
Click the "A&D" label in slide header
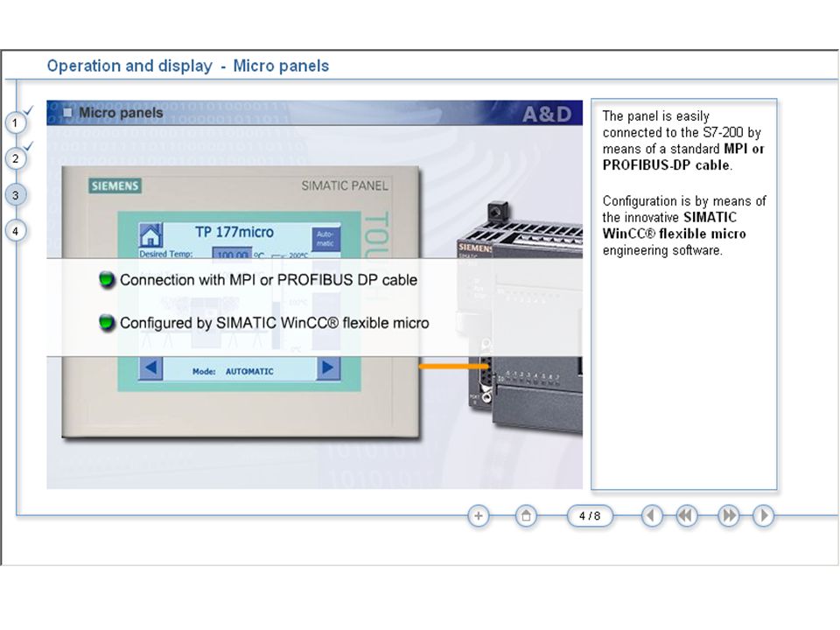[x=547, y=114]
